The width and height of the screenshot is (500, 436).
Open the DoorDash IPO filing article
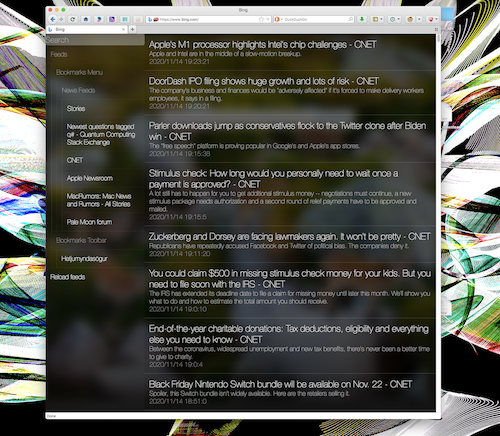264,81
